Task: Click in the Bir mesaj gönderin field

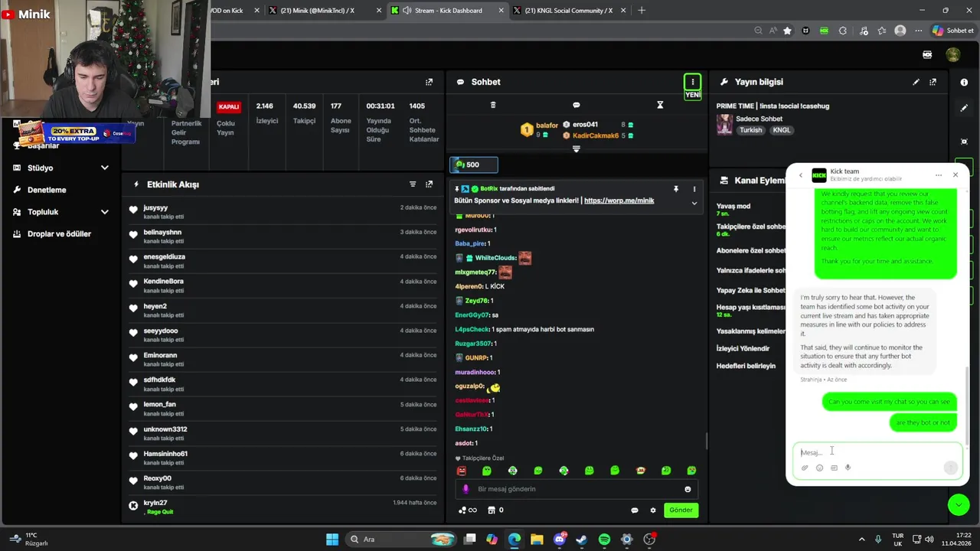Action: click(x=576, y=489)
